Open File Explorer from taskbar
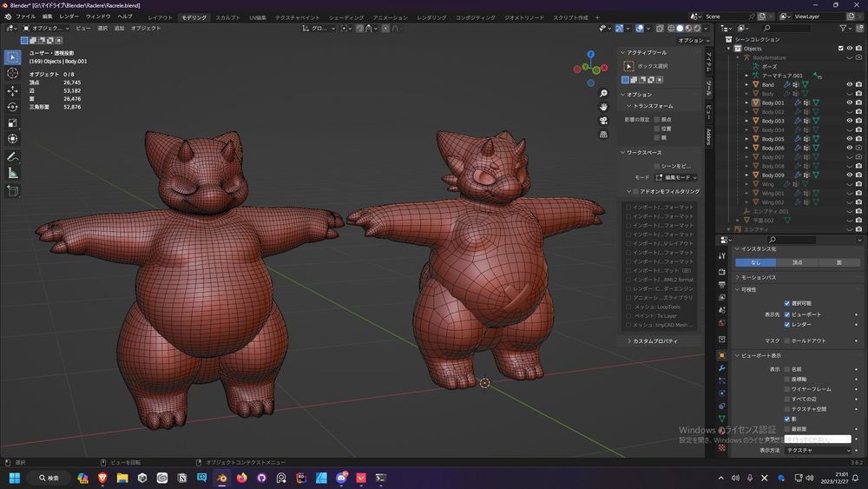 tap(122, 478)
